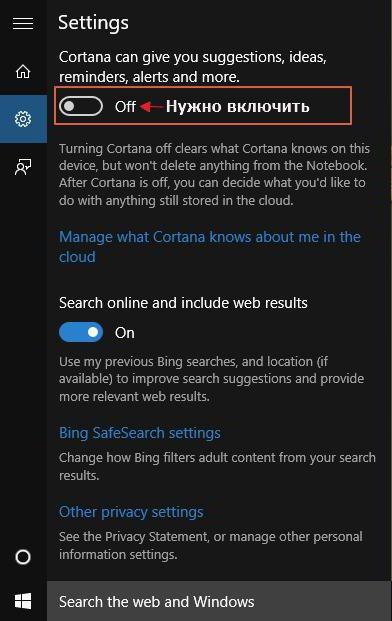The height and width of the screenshot is (621, 392).
Task: Open the Feedback icon in the sidebar
Action: 23,167
